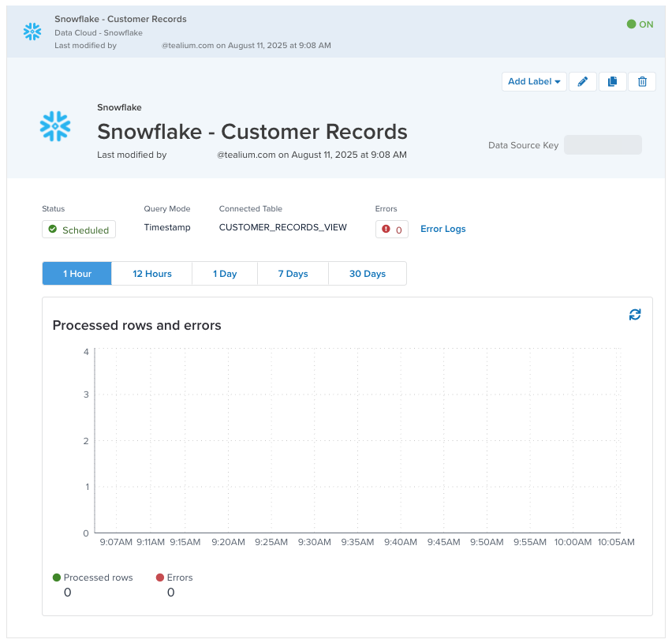The height and width of the screenshot is (643, 672).
Task: Click CUSTOMER_RECORDS_VIEW connected table text
Action: tap(283, 227)
